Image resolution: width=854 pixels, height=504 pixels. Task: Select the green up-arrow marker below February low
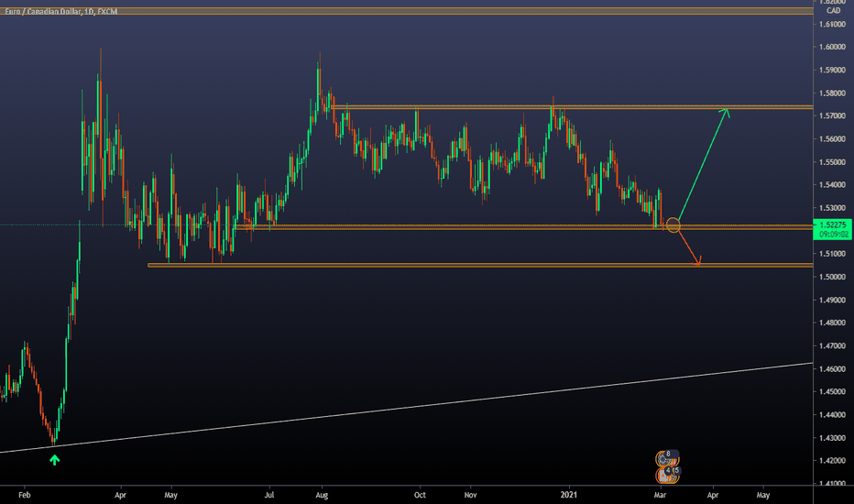tap(54, 460)
